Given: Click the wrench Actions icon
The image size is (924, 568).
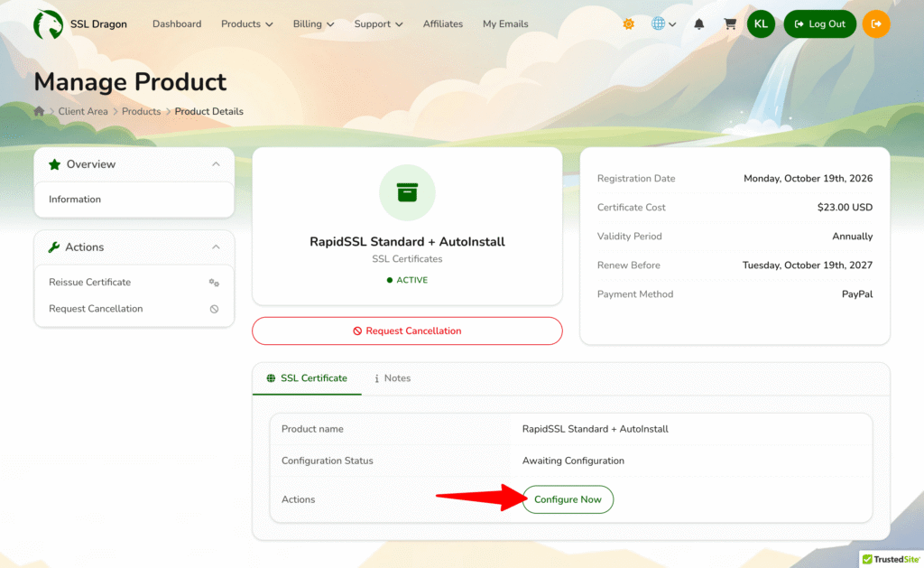Looking at the screenshot, I should point(54,247).
